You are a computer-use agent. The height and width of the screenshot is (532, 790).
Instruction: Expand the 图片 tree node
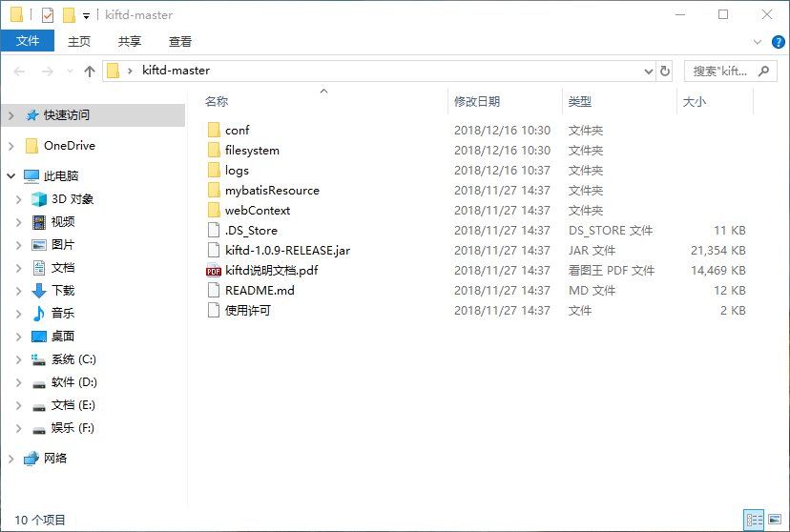[19, 245]
